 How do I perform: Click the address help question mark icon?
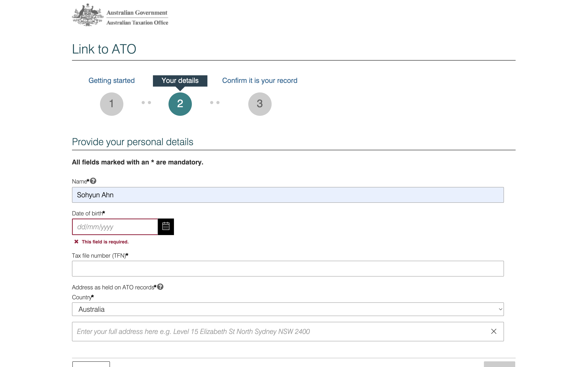click(x=160, y=287)
